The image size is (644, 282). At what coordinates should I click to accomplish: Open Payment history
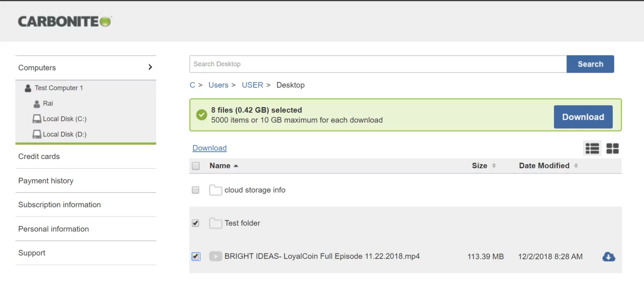(x=46, y=180)
